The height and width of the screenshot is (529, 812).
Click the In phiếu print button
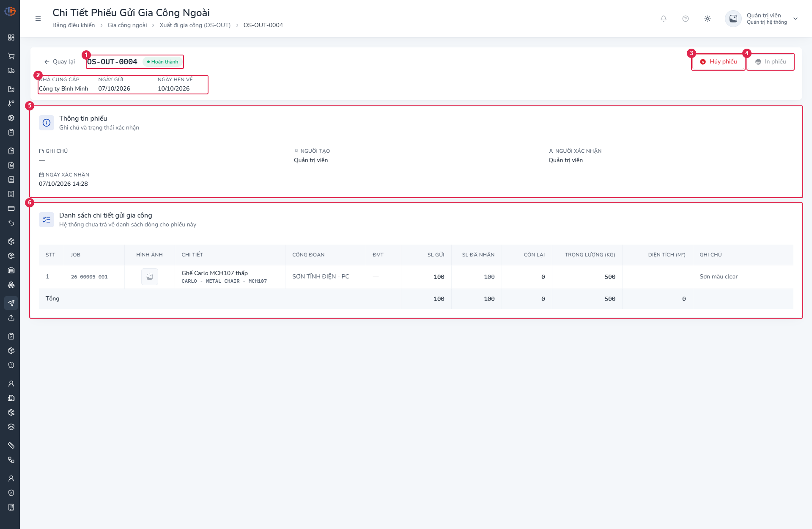(x=771, y=62)
